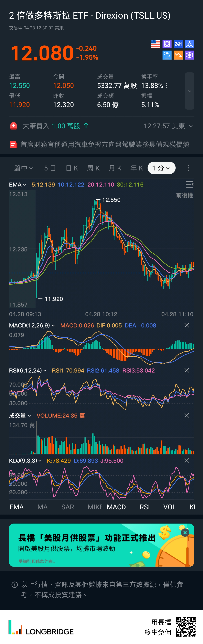Image resolution: width=203 pixels, height=644 pixels.
Task: Switch to the 日 K chart tab
Action: pyautogui.click(x=72, y=168)
